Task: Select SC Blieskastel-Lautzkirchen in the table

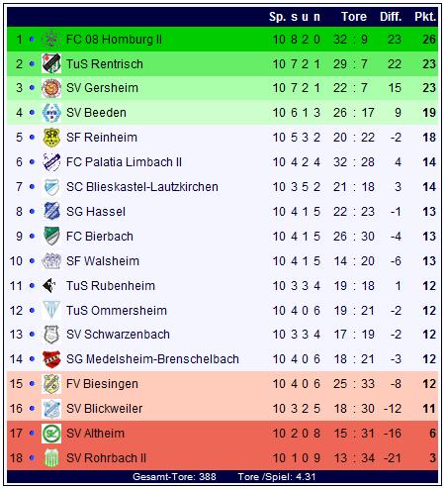Action: tap(142, 187)
